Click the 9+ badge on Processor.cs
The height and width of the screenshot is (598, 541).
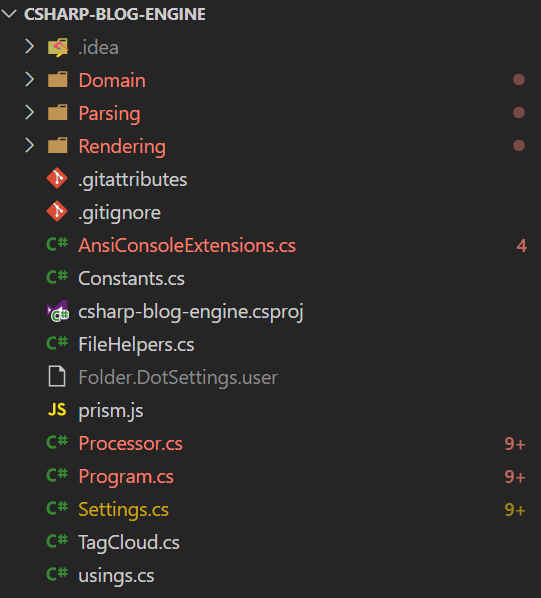tap(515, 444)
